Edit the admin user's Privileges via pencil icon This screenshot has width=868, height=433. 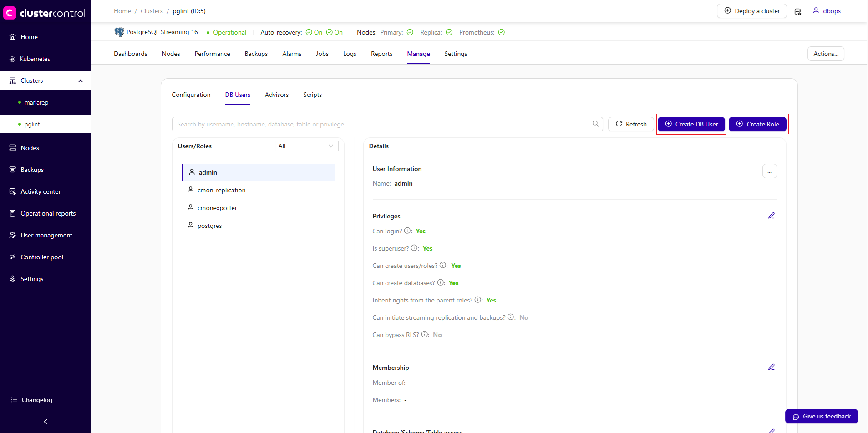click(x=771, y=216)
